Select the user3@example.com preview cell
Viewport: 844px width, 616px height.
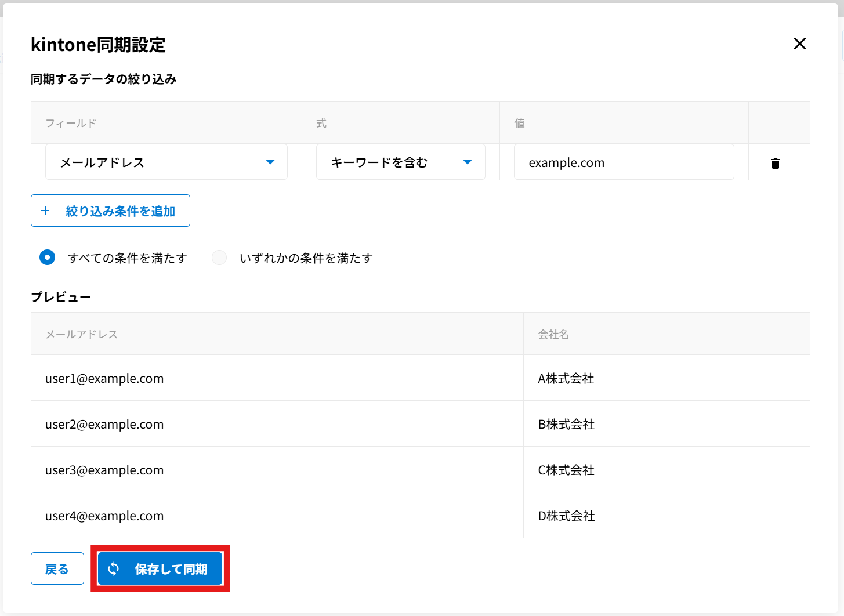click(104, 470)
